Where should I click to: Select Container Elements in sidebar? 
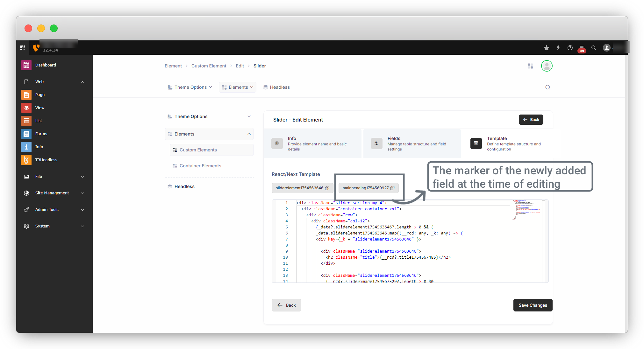pos(200,166)
